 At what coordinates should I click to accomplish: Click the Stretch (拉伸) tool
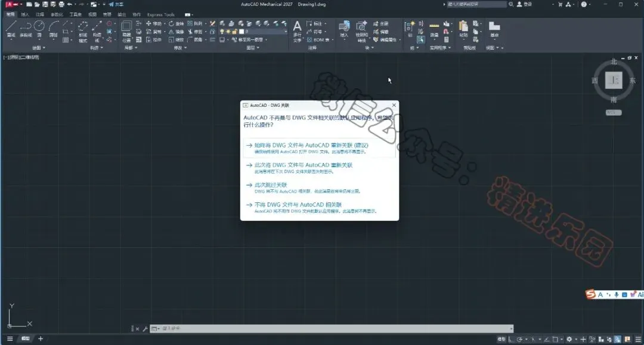[154, 40]
